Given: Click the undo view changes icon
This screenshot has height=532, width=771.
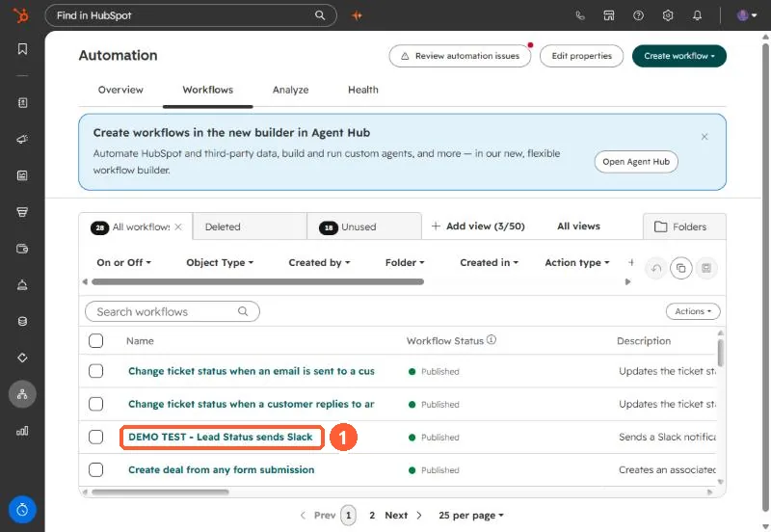Looking at the screenshot, I should (656, 268).
